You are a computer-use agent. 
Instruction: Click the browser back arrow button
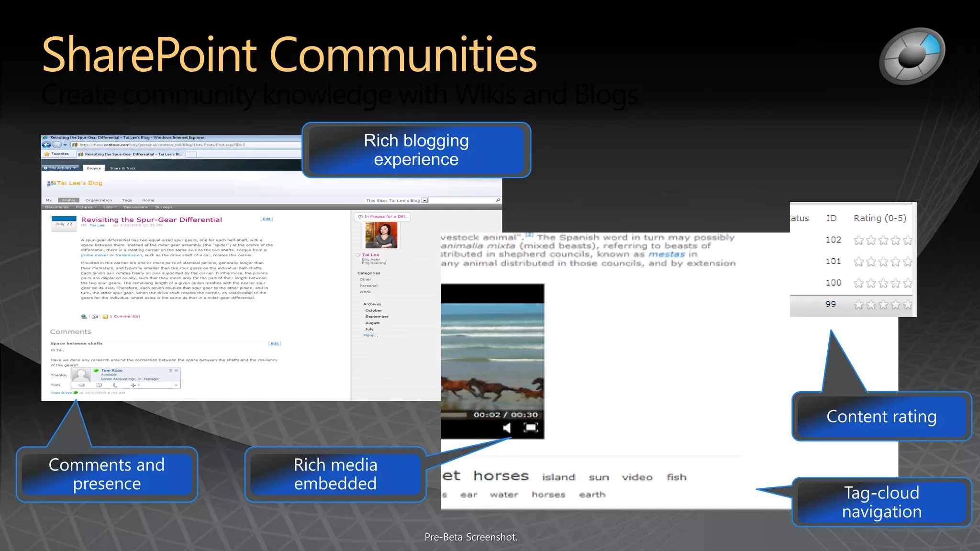click(46, 145)
